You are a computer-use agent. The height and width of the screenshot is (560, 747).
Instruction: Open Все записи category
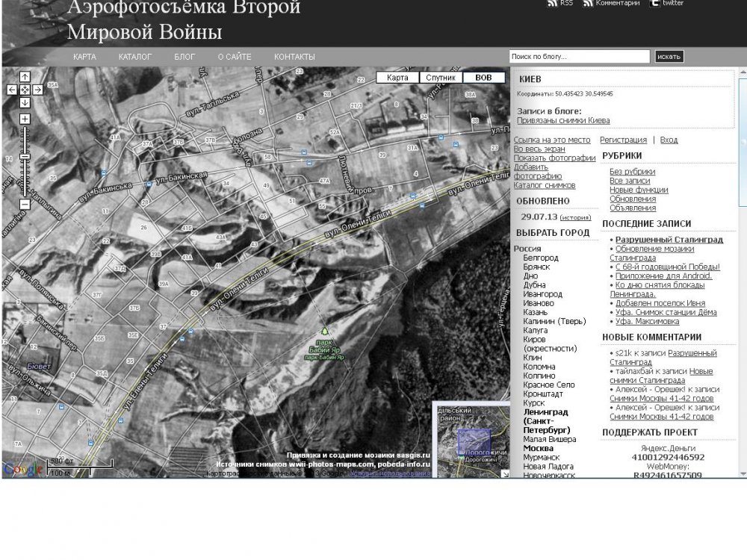[630, 181]
